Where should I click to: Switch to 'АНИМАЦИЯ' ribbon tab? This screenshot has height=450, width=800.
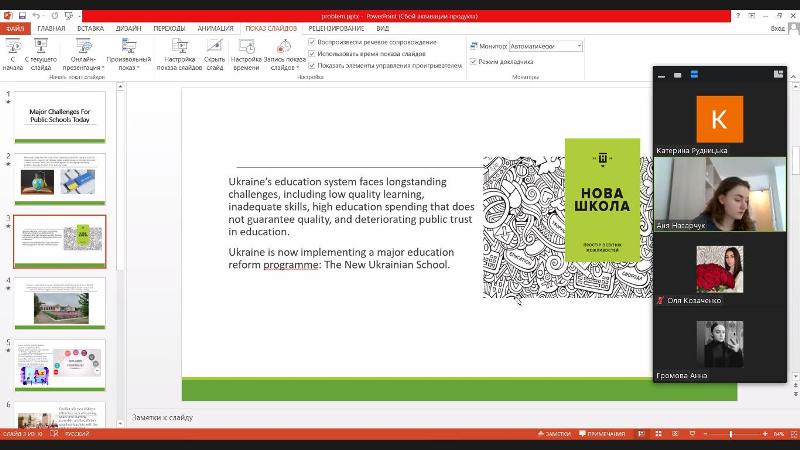coord(215,29)
